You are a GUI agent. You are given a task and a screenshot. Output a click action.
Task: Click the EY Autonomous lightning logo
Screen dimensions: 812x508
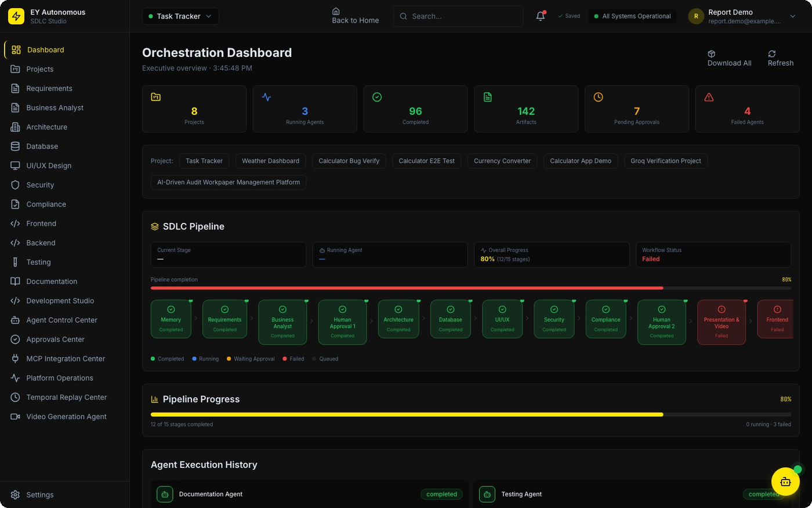pos(16,16)
